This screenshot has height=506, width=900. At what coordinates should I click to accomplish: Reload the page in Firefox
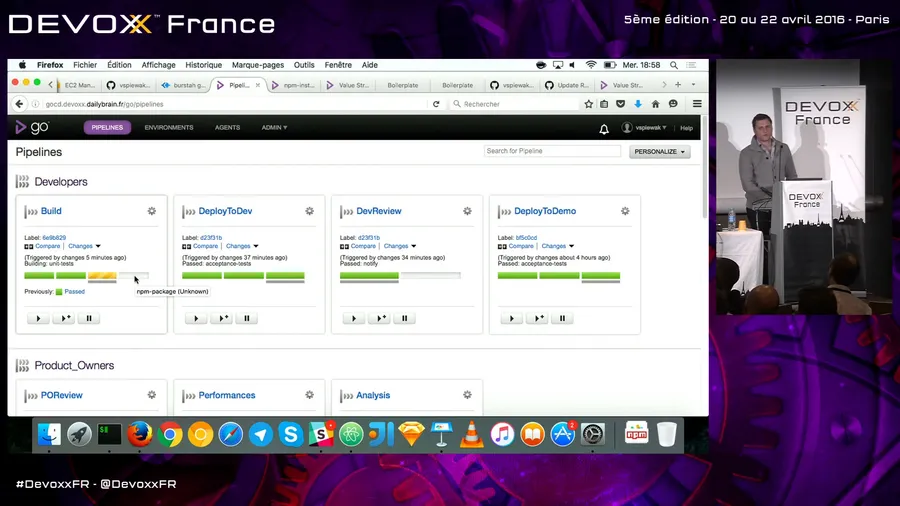pyautogui.click(x=436, y=104)
